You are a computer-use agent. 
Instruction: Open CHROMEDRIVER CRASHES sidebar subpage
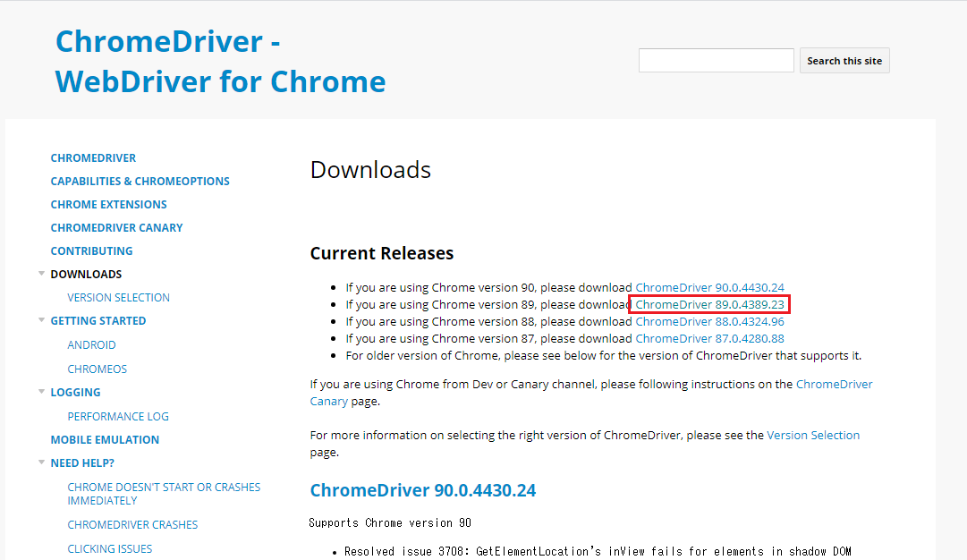(132, 525)
